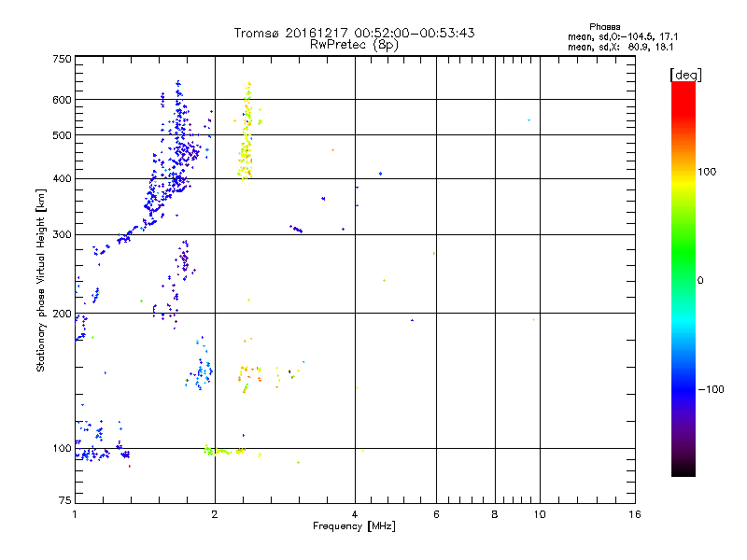Click the yellow-green trace at 100 km near 2 MHz
747x560 pixels.
[x=224, y=451]
